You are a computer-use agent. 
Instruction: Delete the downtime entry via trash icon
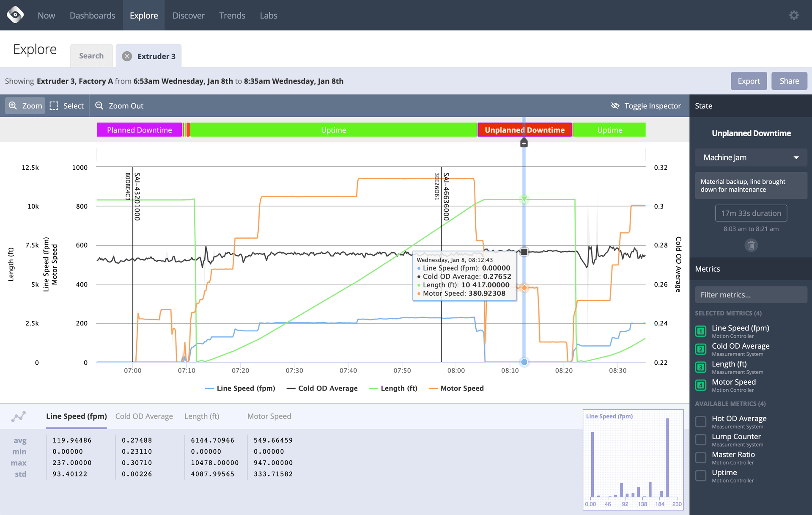[751, 245]
